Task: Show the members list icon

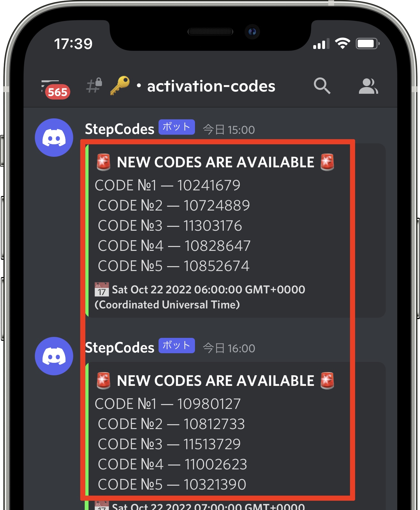Action: tap(368, 86)
